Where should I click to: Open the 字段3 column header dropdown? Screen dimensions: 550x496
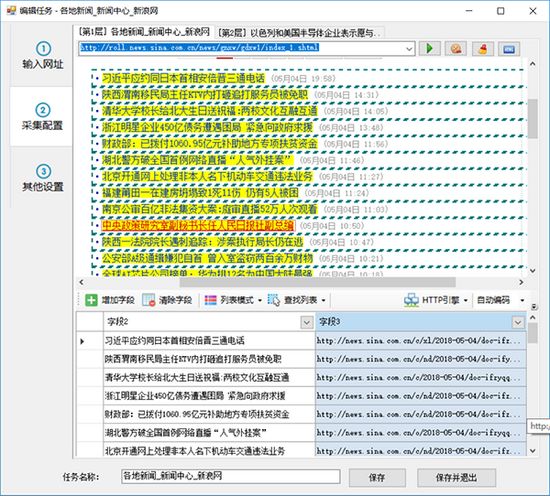point(518,322)
